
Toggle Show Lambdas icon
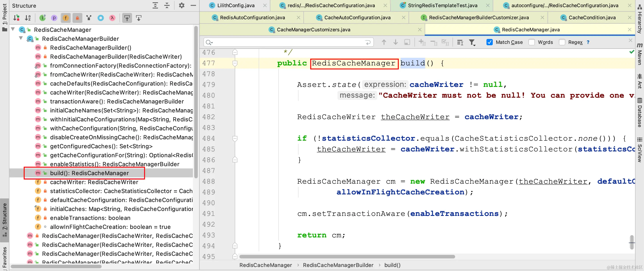click(112, 18)
